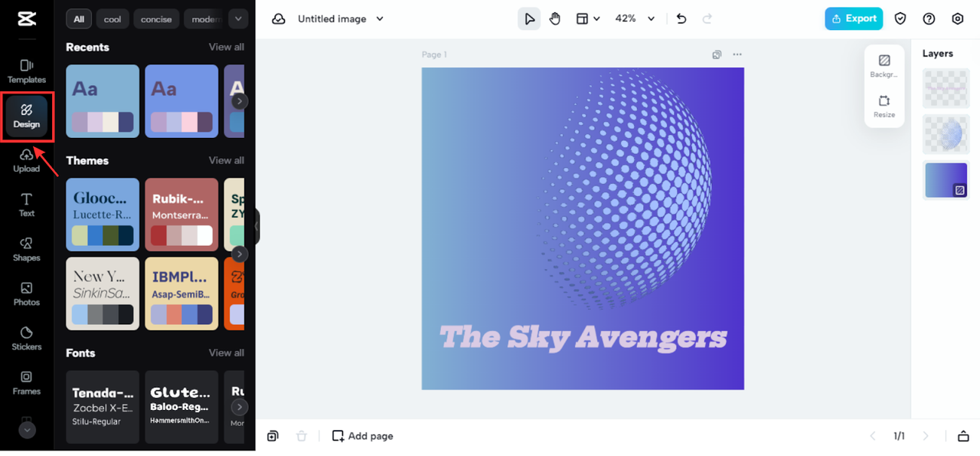The image size is (980, 456).
Task: Apply the first blue recent style card
Action: tap(103, 101)
